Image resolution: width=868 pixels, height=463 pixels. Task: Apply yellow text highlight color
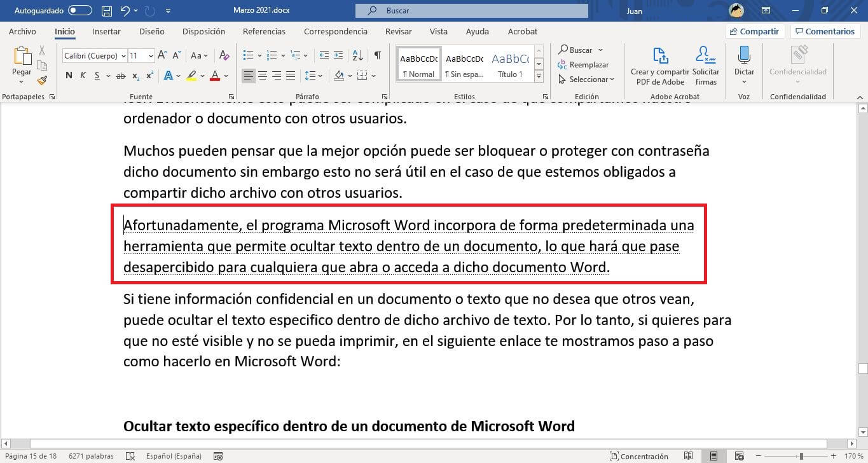tap(191, 76)
